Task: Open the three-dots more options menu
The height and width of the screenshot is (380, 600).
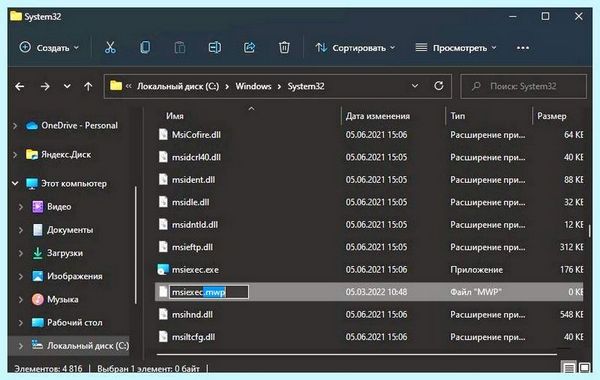Action: coord(523,48)
